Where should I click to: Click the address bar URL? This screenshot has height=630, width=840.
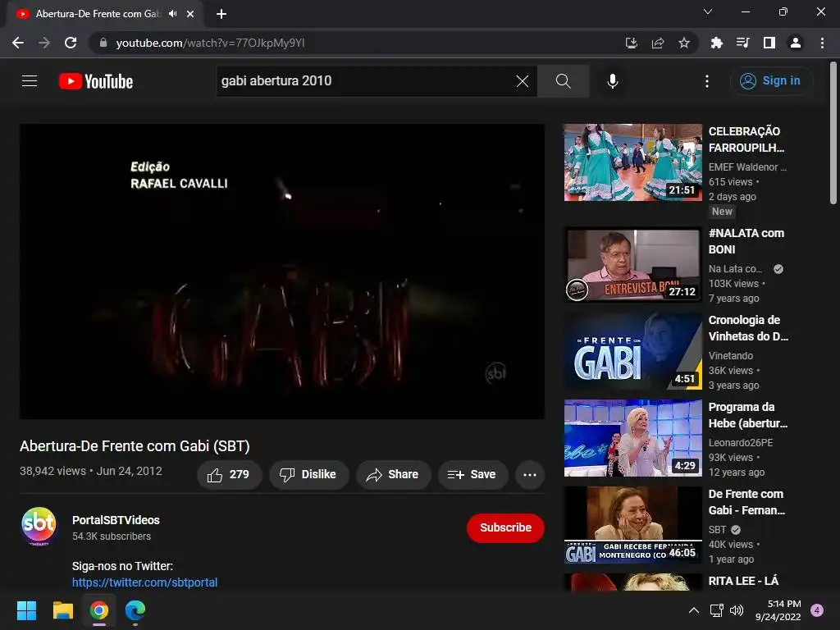[x=210, y=43]
